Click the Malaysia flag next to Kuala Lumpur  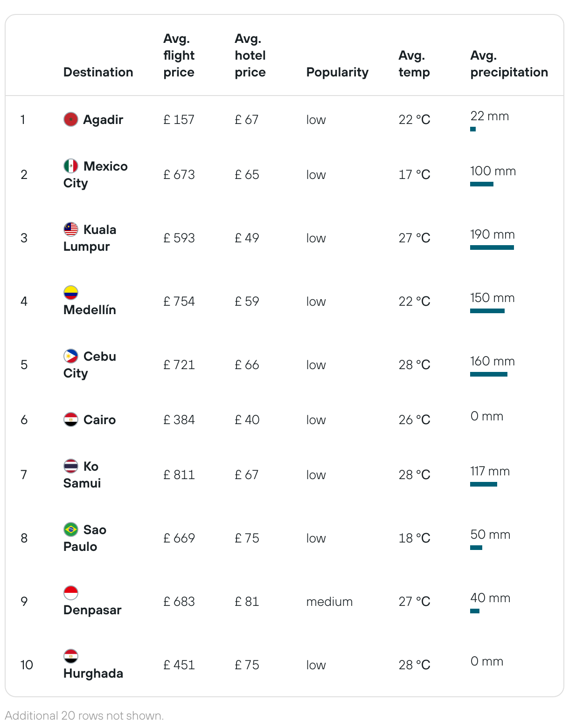71,229
